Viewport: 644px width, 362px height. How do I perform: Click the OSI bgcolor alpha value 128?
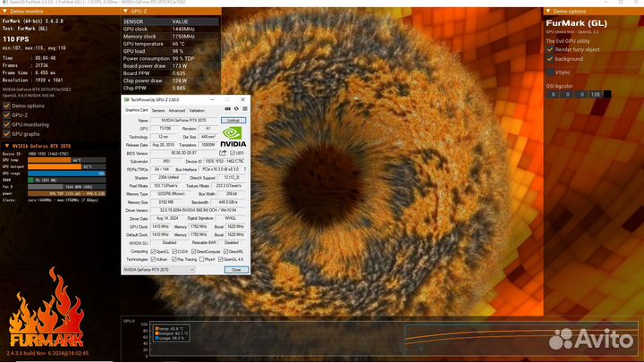click(595, 95)
